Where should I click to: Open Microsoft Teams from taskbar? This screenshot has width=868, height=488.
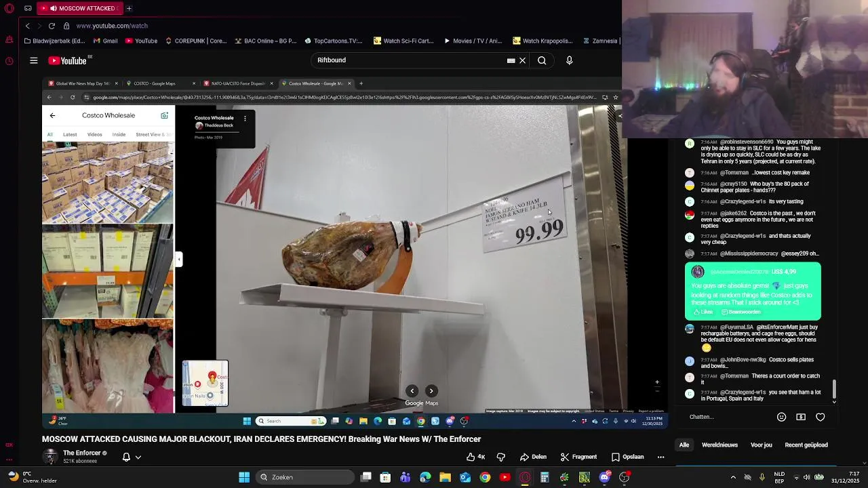406,477
